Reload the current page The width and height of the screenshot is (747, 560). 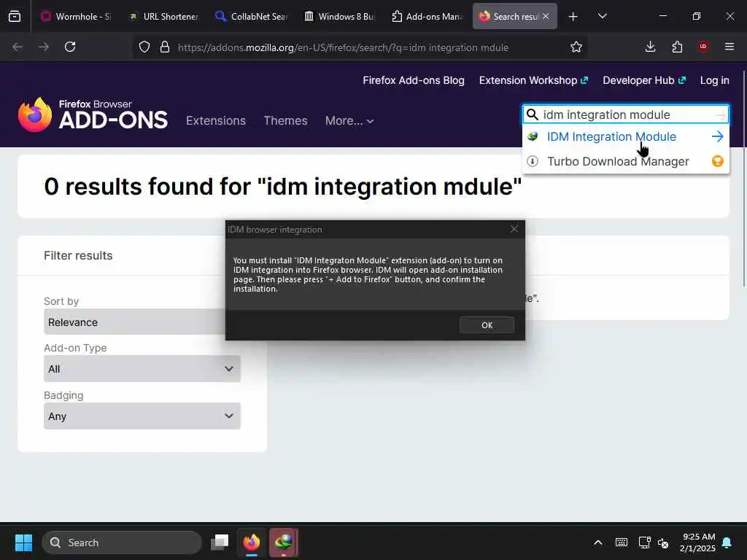pyautogui.click(x=70, y=47)
